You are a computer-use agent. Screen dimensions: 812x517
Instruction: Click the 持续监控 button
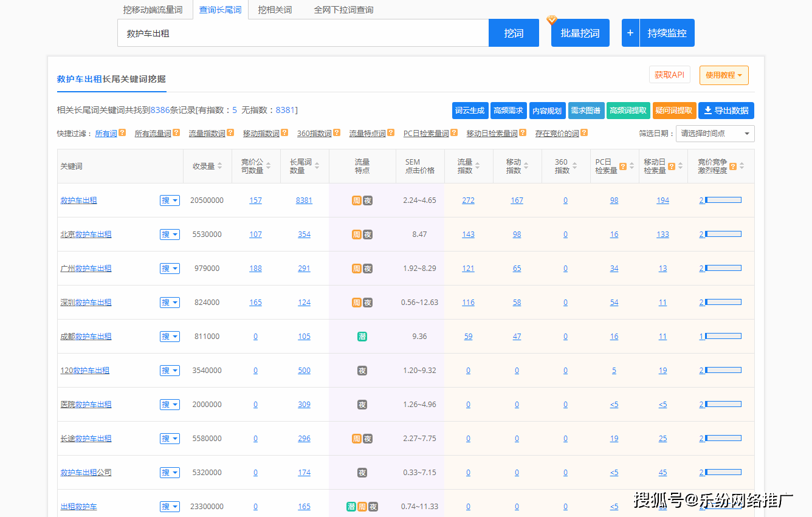click(667, 33)
